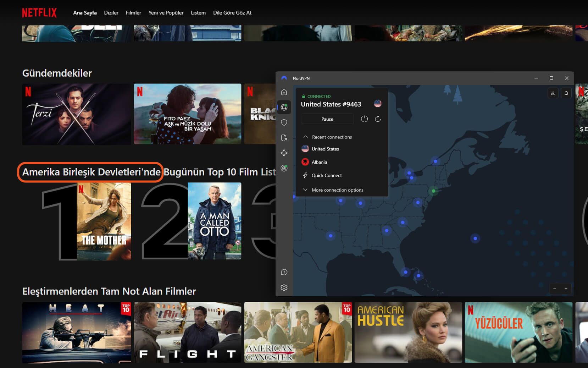
Task: Open Filmler in Netflix menu
Action: coord(133,13)
